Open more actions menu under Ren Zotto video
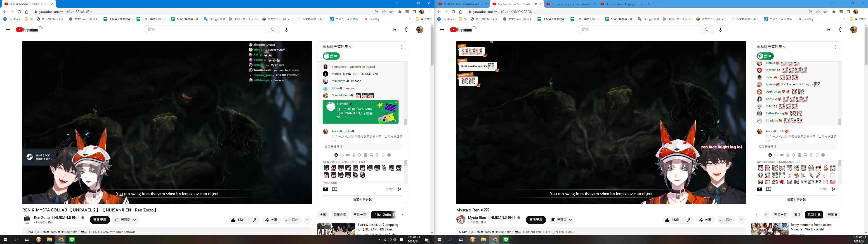The height and width of the screenshot is (244, 868). click(x=308, y=220)
